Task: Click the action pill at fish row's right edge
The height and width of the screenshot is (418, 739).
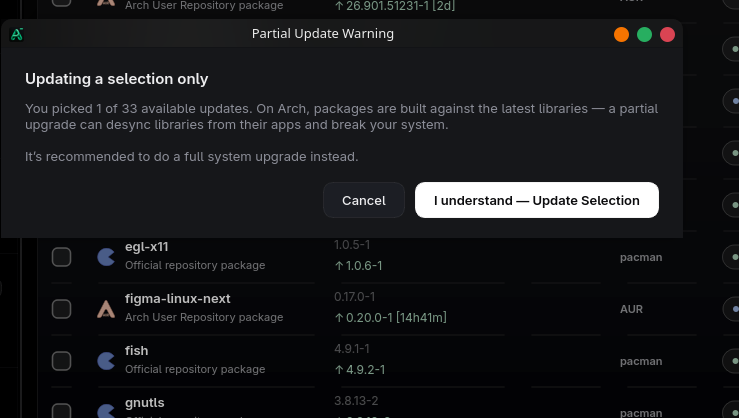Action: point(731,361)
